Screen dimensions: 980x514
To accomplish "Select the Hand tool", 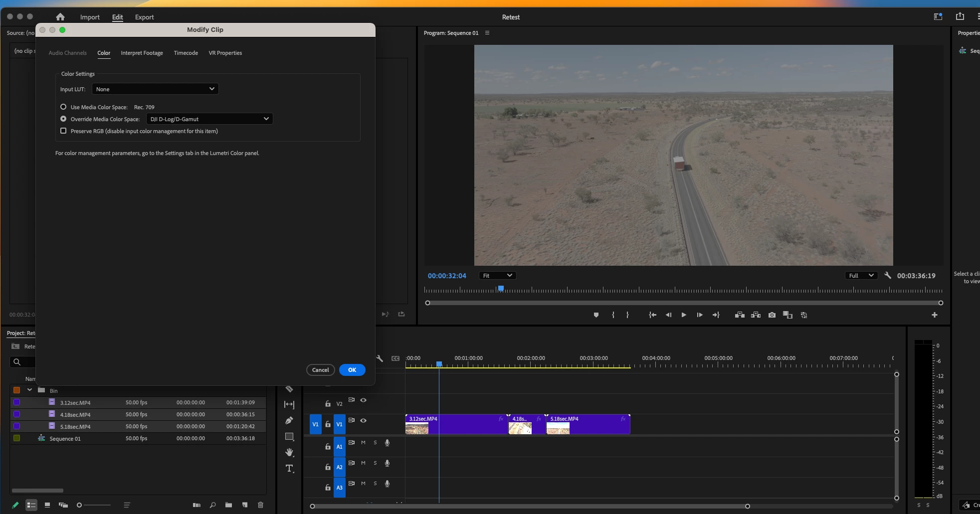I will 289,452.
